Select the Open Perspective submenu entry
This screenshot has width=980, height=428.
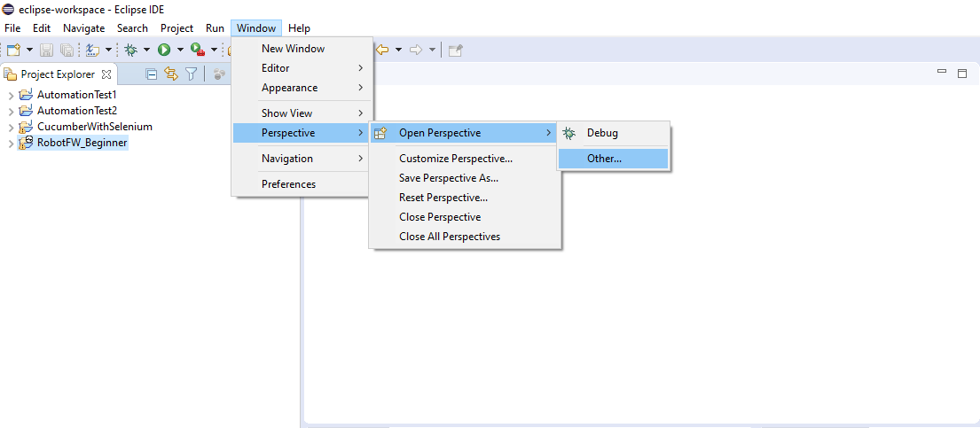[x=463, y=132]
